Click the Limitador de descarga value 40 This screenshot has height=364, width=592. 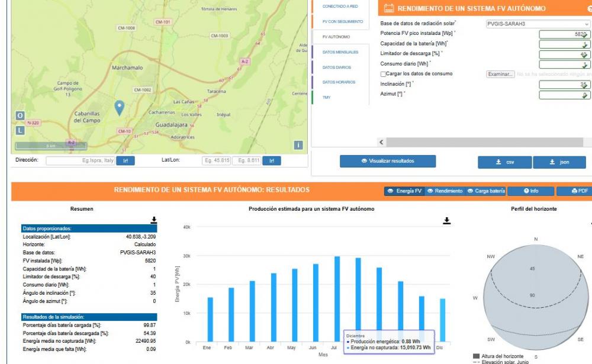tap(153, 277)
